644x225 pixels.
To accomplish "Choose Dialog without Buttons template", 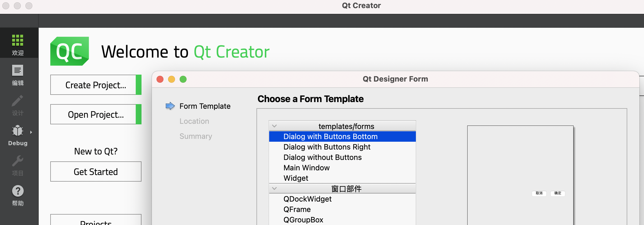I will click(342, 157).
